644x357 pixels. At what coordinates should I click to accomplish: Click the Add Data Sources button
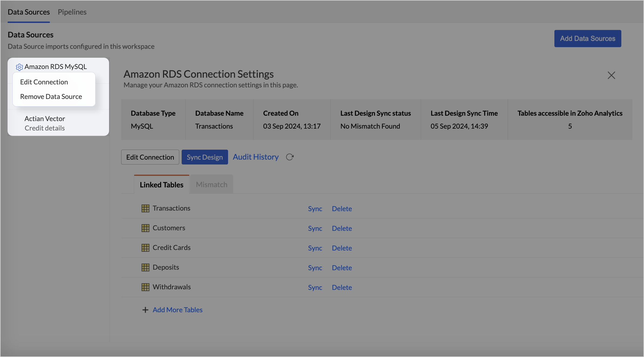pos(588,39)
